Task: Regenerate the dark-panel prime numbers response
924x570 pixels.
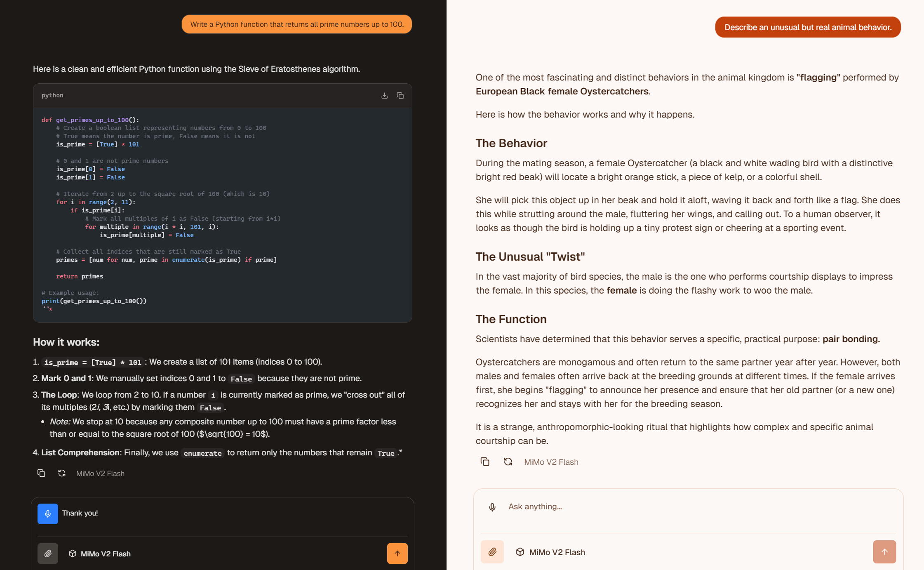Action: [62, 473]
